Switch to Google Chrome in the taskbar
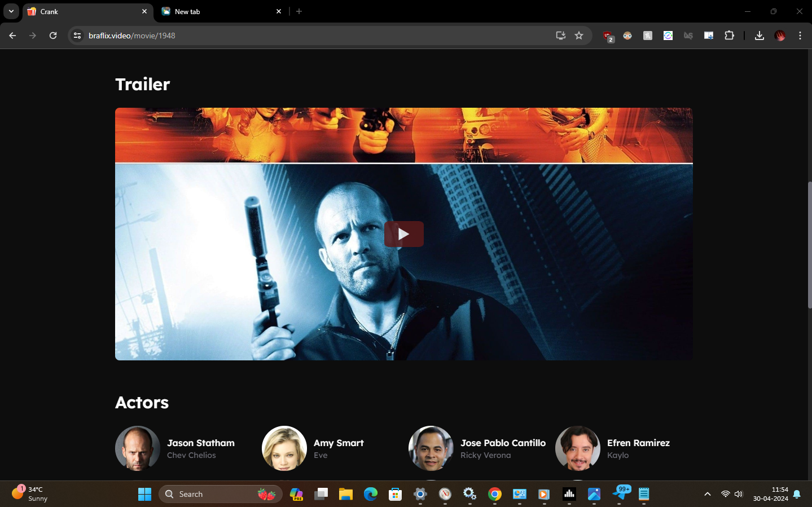Image resolution: width=812 pixels, height=507 pixels. point(495,494)
